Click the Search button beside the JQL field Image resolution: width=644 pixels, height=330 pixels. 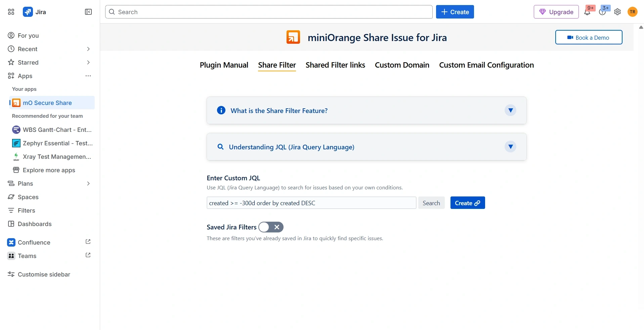(x=431, y=203)
